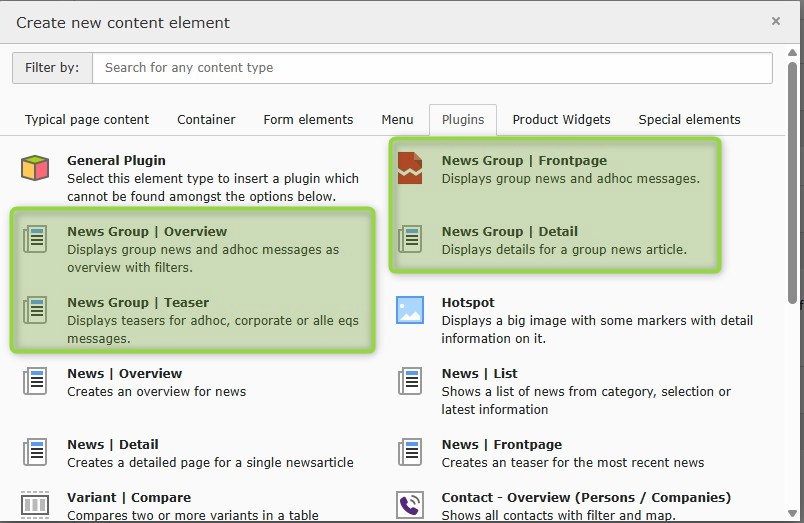Click the News Group Overview icon
Screen dimensions: 804x523
coord(35,239)
